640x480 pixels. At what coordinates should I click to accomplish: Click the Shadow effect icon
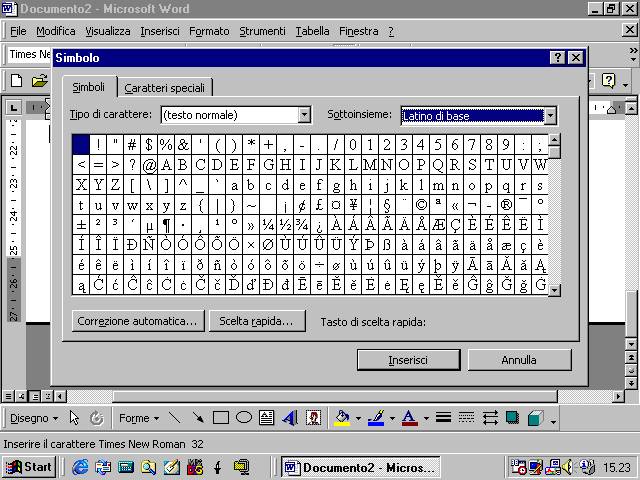click(x=513, y=418)
